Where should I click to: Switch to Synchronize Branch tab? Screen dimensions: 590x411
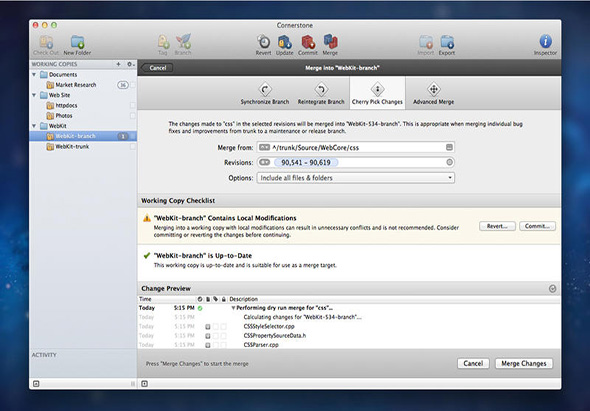(265, 93)
